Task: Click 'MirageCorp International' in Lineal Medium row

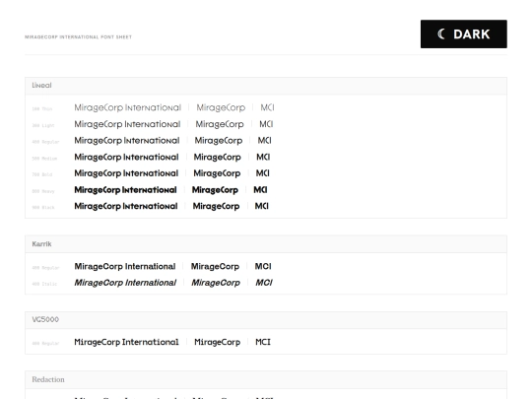Action: pos(126,157)
